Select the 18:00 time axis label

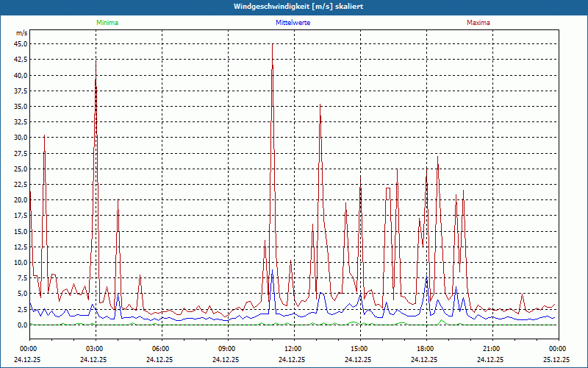click(425, 348)
